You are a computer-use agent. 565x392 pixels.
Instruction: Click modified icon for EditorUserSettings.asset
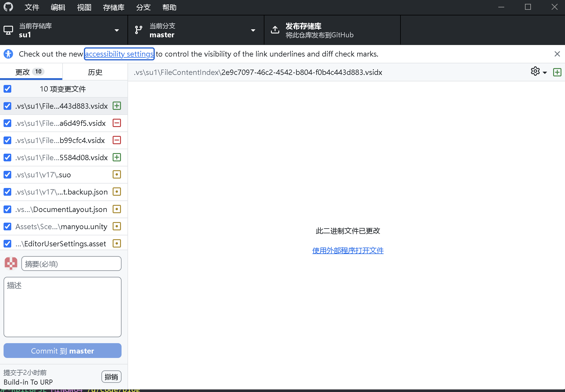tap(117, 243)
